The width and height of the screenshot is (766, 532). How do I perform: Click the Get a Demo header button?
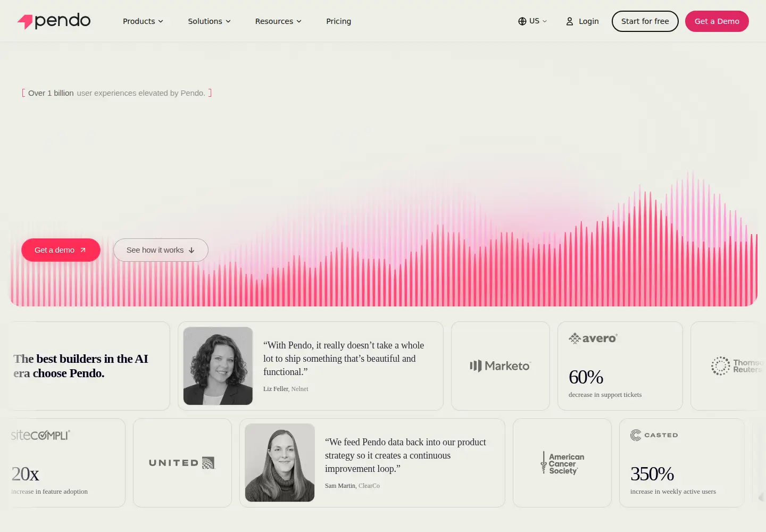coord(717,21)
